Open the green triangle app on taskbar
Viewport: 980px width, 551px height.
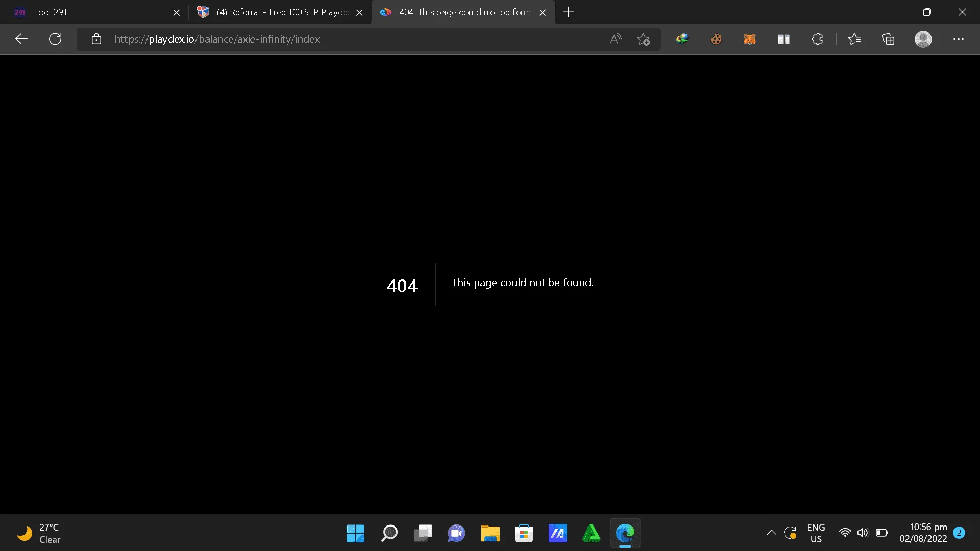(x=591, y=534)
